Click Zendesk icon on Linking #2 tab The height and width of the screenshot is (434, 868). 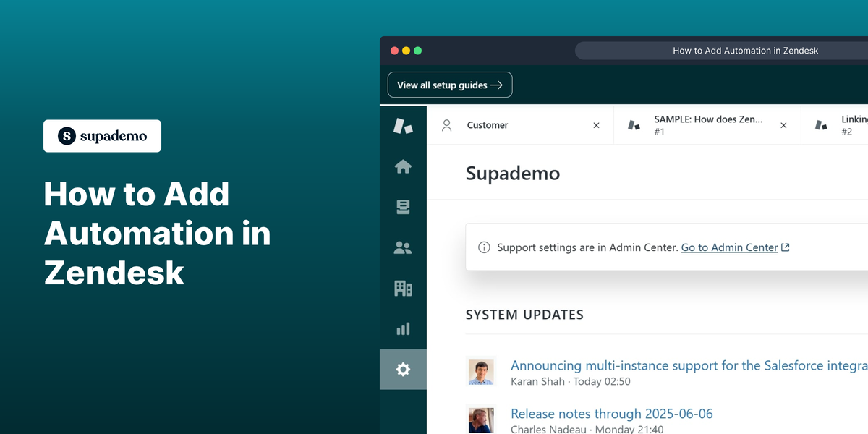tap(822, 125)
